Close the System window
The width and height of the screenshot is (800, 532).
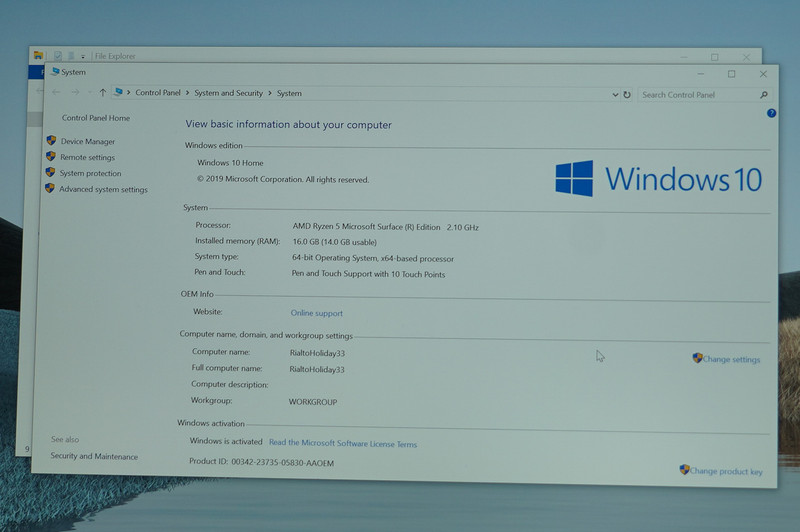[x=763, y=74]
